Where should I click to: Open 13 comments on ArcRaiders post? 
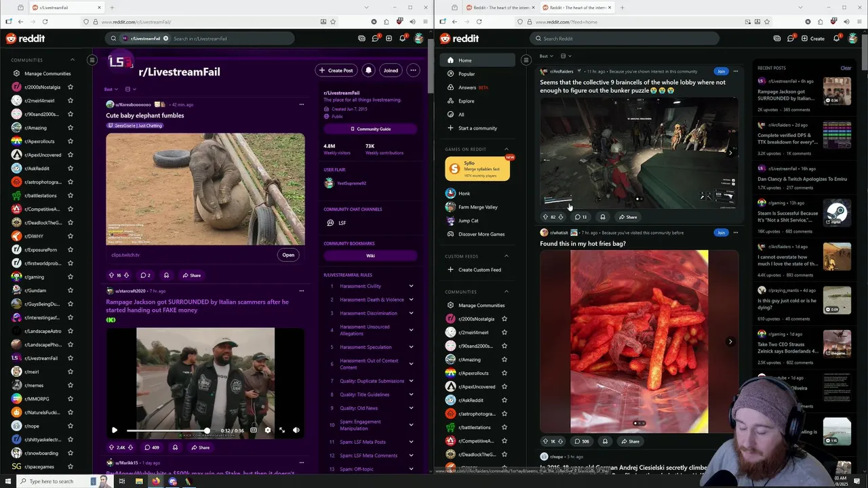[580, 217]
